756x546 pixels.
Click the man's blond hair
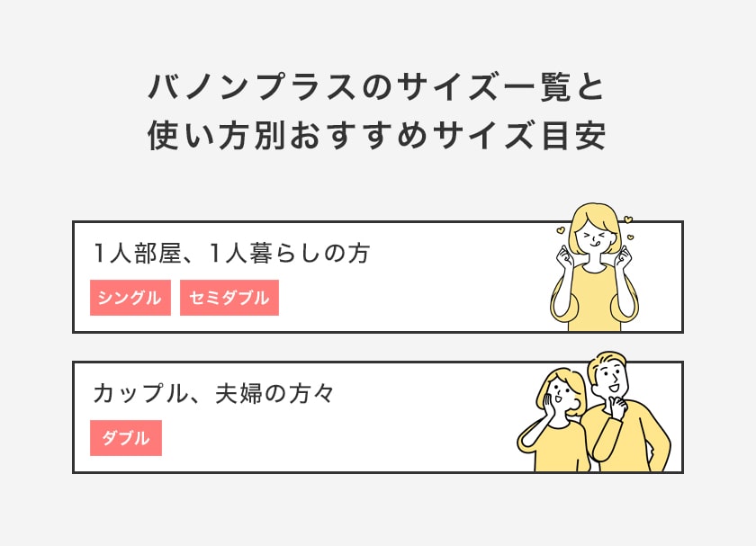pos(607,360)
